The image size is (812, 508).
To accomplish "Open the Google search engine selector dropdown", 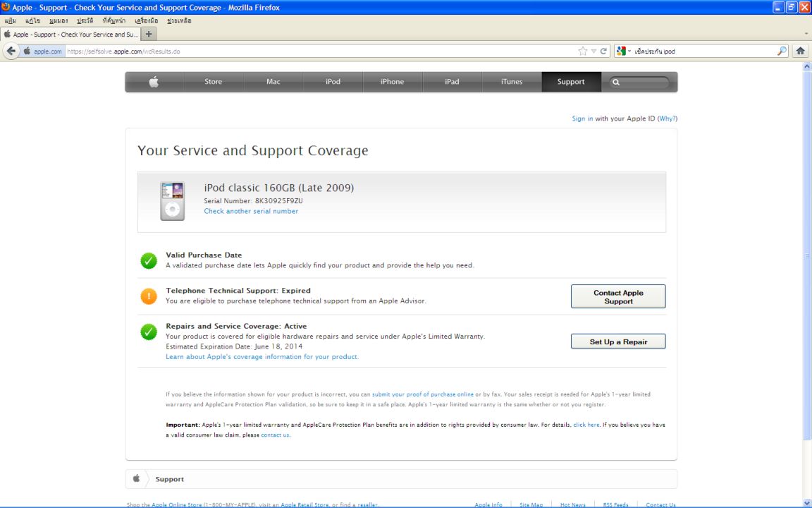I will pos(623,51).
